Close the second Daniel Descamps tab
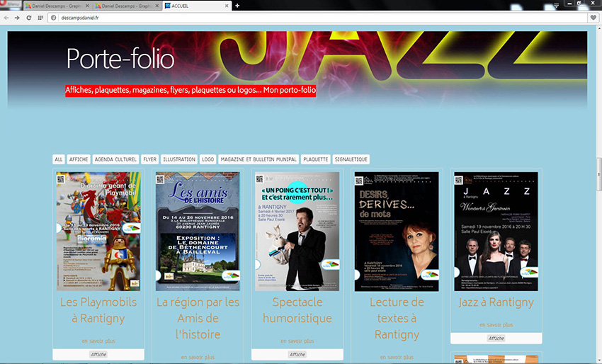The width and height of the screenshot is (602, 364). 157,6
